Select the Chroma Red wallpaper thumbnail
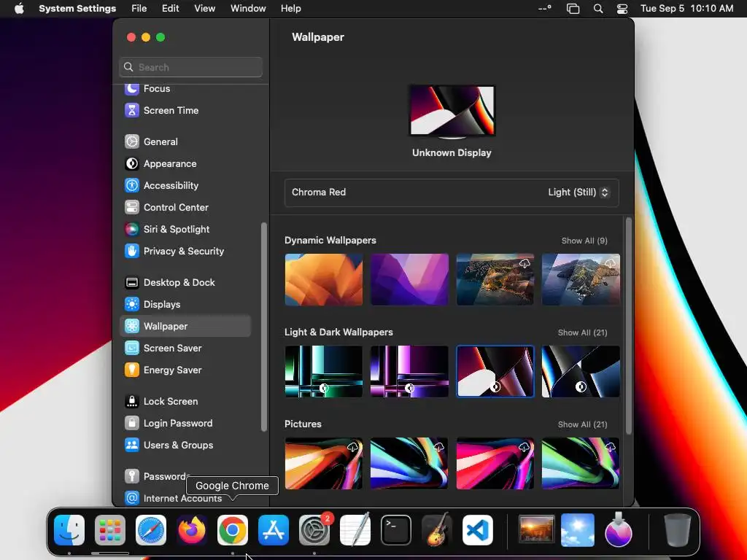Image resolution: width=747 pixels, height=560 pixels. 495,371
